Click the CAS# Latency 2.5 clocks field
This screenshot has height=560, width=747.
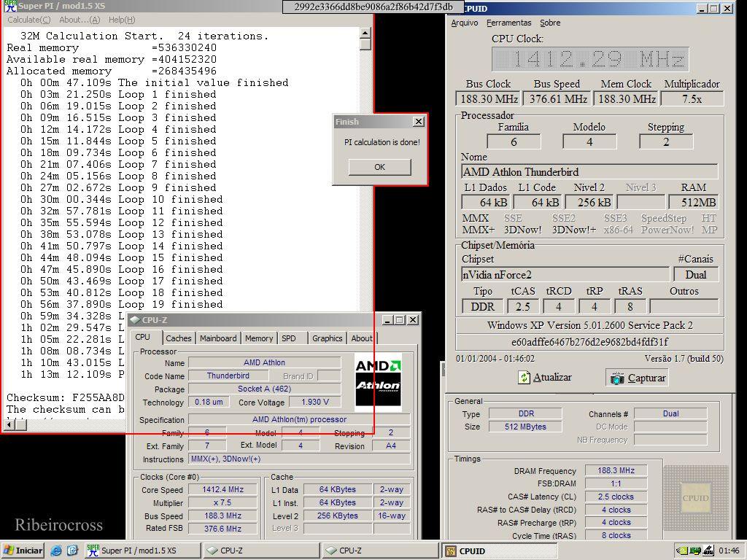(616, 497)
